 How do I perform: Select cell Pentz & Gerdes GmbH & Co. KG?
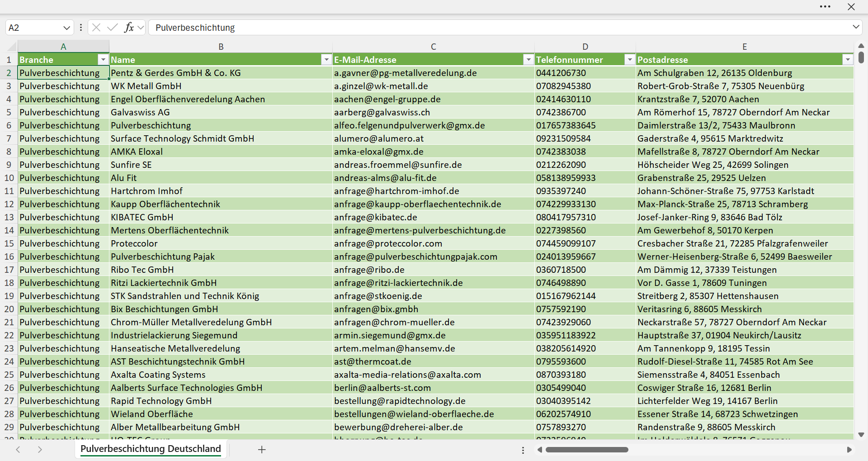(221, 73)
